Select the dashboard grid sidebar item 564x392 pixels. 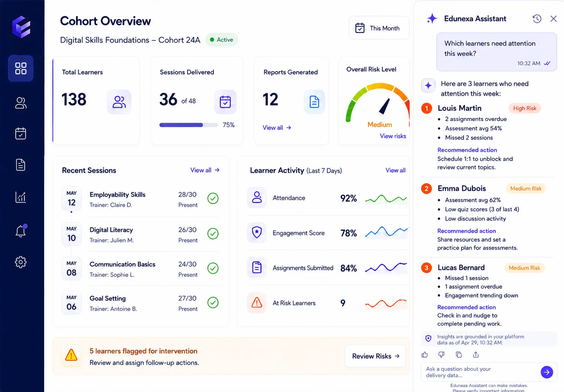(x=21, y=68)
